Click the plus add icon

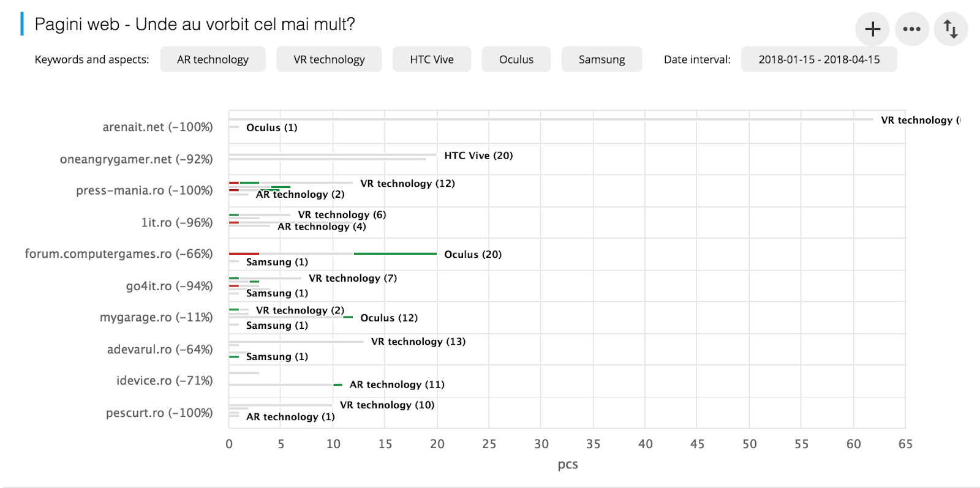pyautogui.click(x=872, y=29)
